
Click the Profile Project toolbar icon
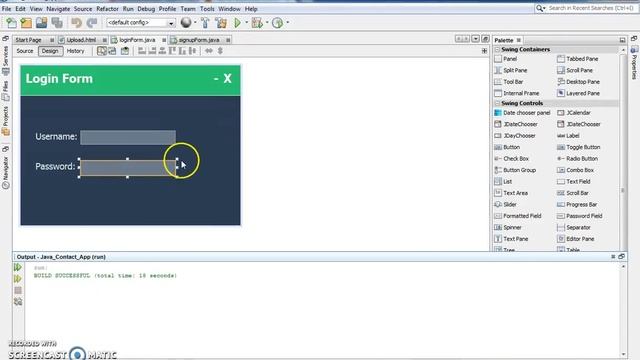[x=277, y=23]
